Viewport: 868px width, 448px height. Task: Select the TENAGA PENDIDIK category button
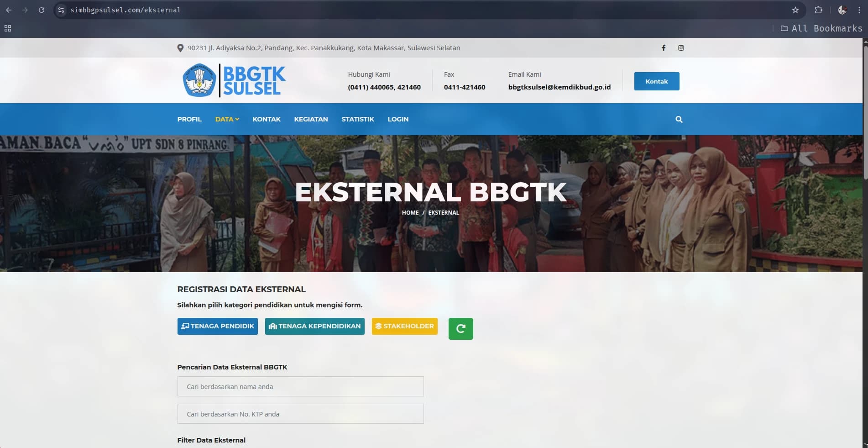(x=217, y=326)
